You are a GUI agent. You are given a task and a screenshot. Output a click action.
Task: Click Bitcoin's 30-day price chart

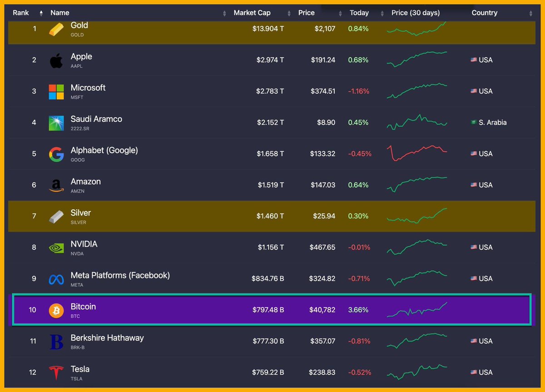click(417, 310)
